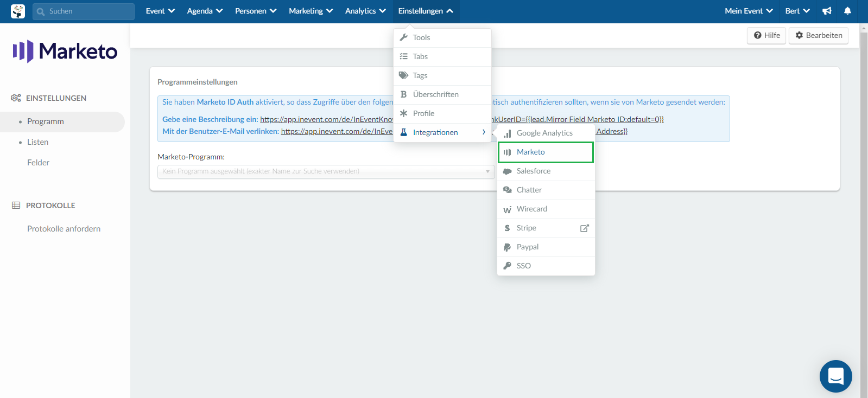Expand the Marketing menu
Image resolution: width=868 pixels, height=398 pixels.
[311, 11]
